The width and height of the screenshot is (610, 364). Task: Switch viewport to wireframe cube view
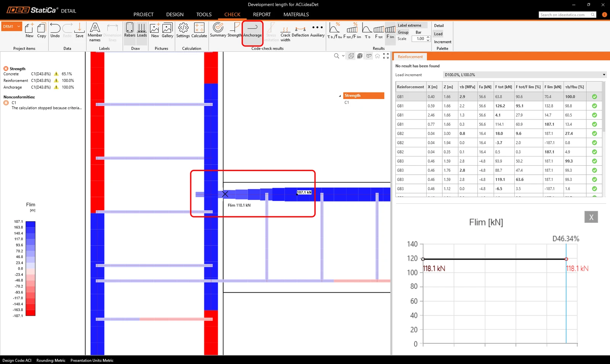click(x=351, y=56)
